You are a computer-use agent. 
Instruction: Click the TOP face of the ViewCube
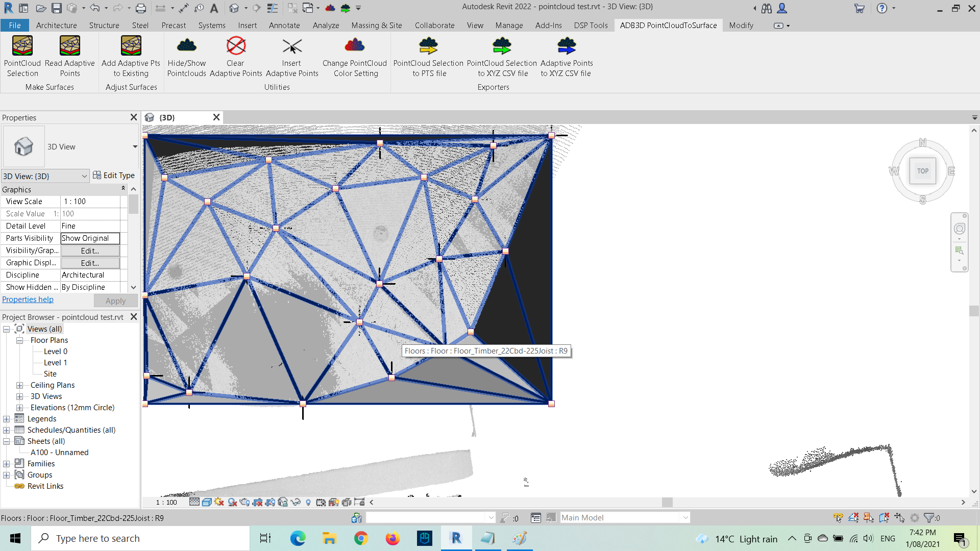pos(922,171)
